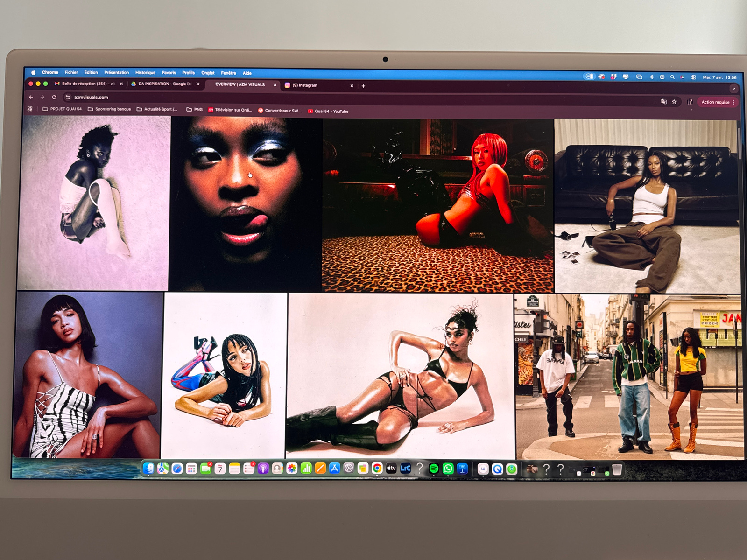This screenshot has width=747, height=560.
Task: Launch Spotify from the dock
Action: (433, 469)
